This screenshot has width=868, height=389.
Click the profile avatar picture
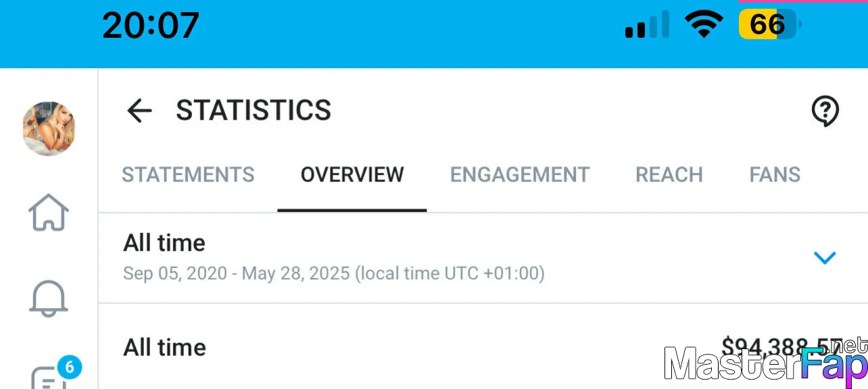pyautogui.click(x=49, y=128)
